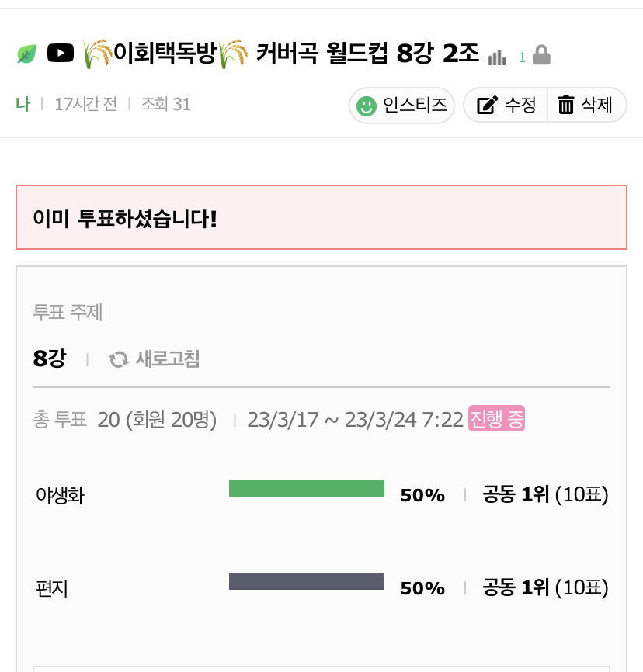
Task: Click the bar chart statistics icon beside the title
Action: [497, 56]
